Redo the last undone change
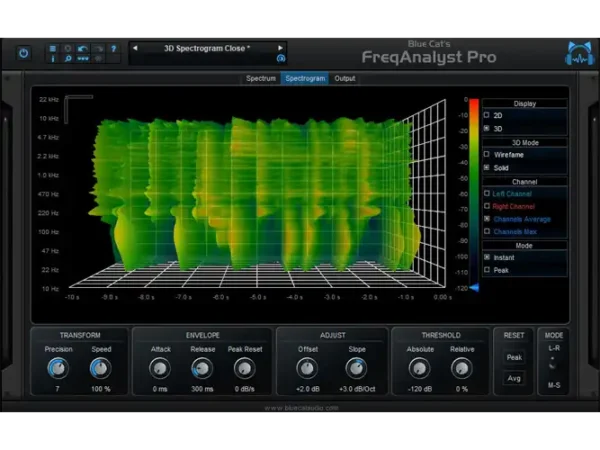 pyautogui.click(x=98, y=49)
